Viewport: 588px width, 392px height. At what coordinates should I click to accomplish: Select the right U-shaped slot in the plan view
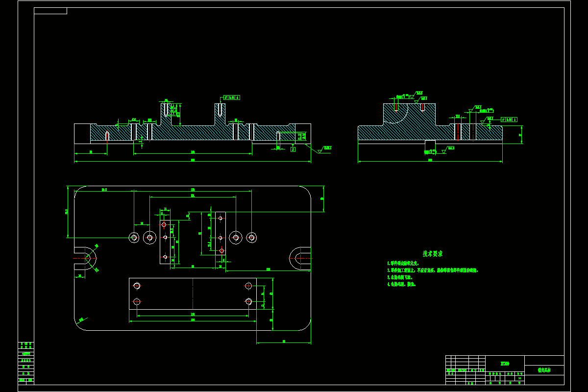[x=300, y=258]
